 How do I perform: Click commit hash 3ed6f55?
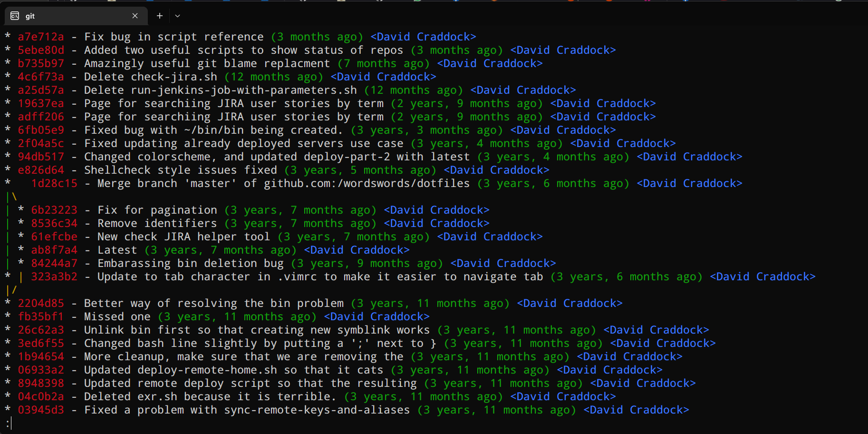tap(41, 343)
